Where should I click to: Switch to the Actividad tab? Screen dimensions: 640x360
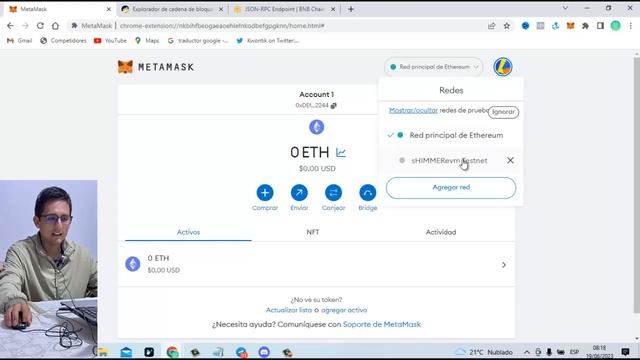pyautogui.click(x=441, y=232)
